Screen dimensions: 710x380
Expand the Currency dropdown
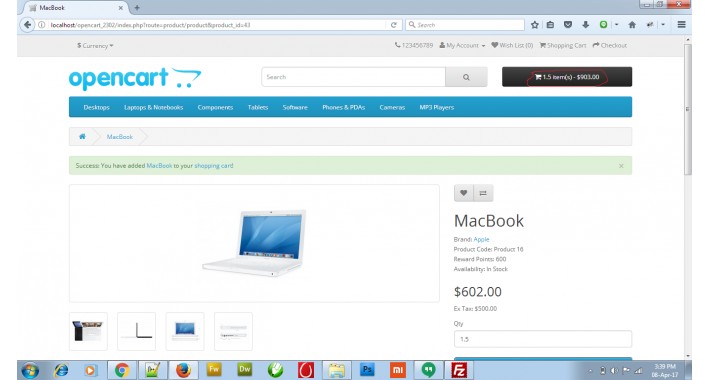(95, 45)
